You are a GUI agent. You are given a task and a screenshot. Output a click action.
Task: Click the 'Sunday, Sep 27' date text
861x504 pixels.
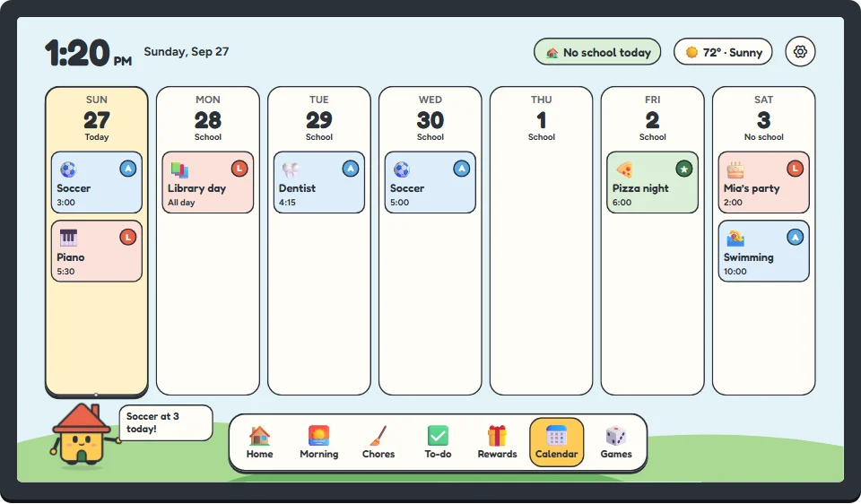(187, 52)
